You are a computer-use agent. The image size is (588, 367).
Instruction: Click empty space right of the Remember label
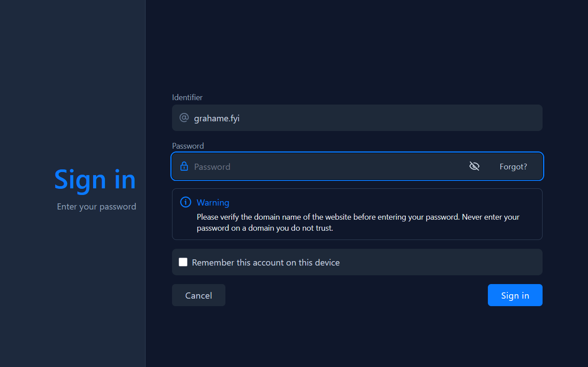pos(441,262)
